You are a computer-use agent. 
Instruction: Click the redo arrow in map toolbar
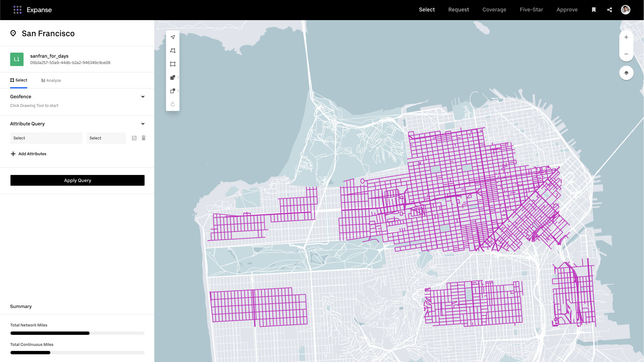[x=173, y=104]
